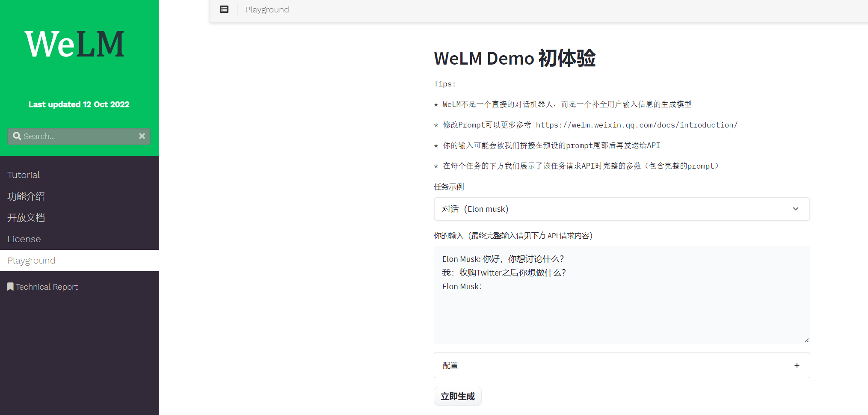The image size is (868, 415).
Task: Select the 对话 (Elon musk) combo box
Action: click(622, 209)
